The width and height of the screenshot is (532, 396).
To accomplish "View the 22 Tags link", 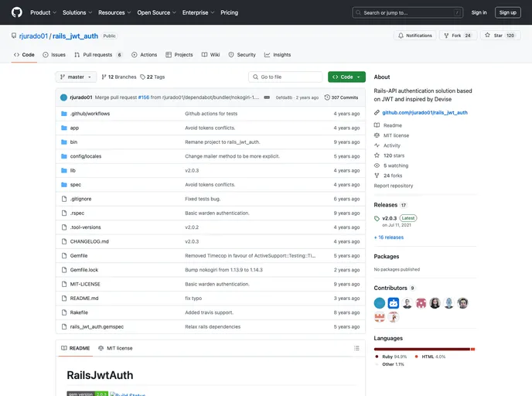I will pyautogui.click(x=152, y=77).
